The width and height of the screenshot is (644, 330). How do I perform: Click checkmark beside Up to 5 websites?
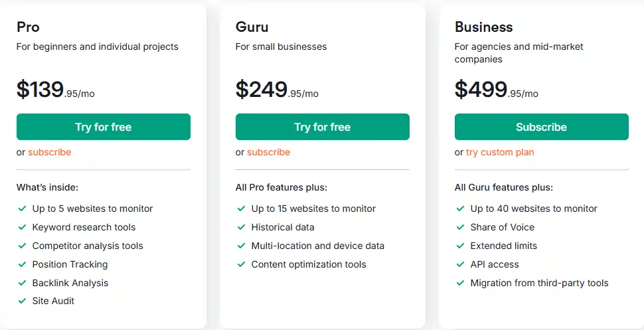22,208
